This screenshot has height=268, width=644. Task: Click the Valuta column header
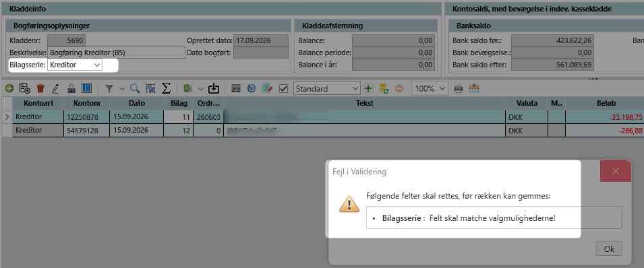[x=527, y=104]
